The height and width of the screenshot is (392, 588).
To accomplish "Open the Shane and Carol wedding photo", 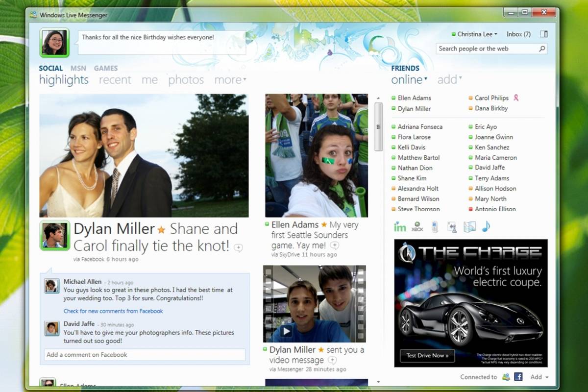I will pyautogui.click(x=144, y=156).
